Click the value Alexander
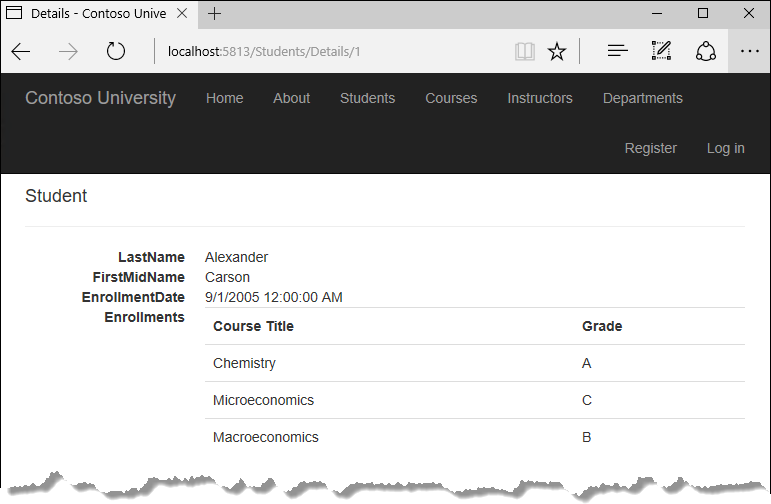771x504 pixels. coord(237,257)
